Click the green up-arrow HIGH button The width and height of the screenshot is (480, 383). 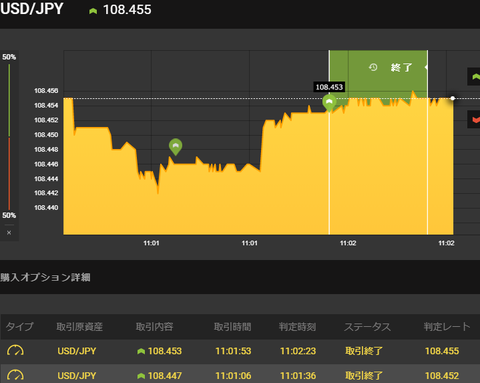click(474, 77)
